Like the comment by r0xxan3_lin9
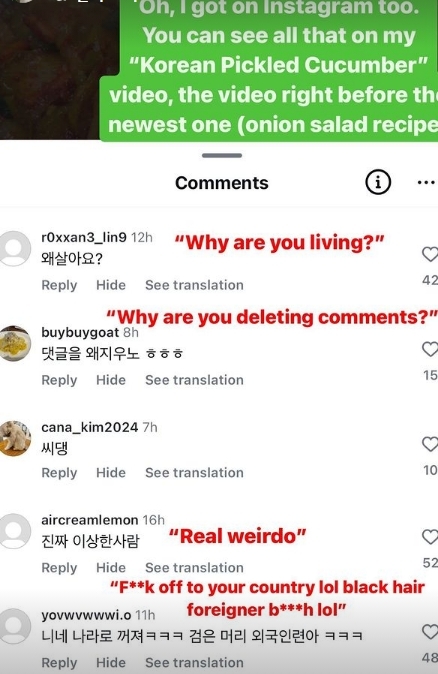 click(x=430, y=254)
